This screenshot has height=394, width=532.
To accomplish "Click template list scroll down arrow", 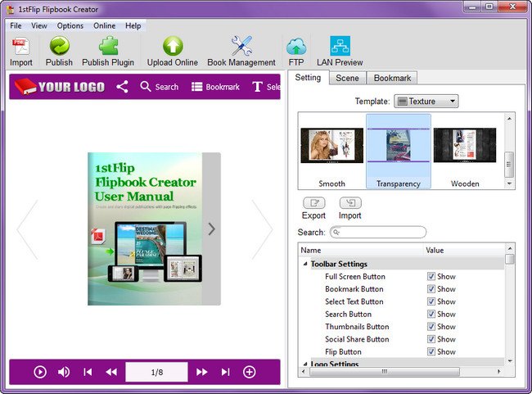I will 509,183.
